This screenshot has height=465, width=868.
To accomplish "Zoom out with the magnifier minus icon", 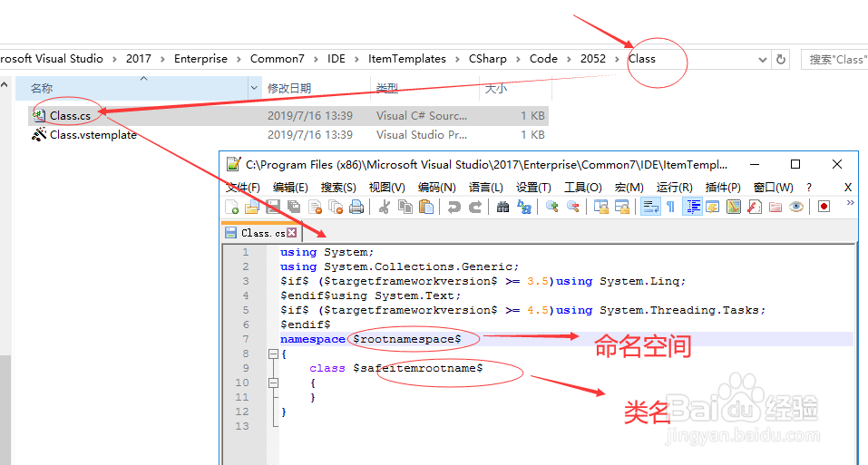I will pos(573,207).
